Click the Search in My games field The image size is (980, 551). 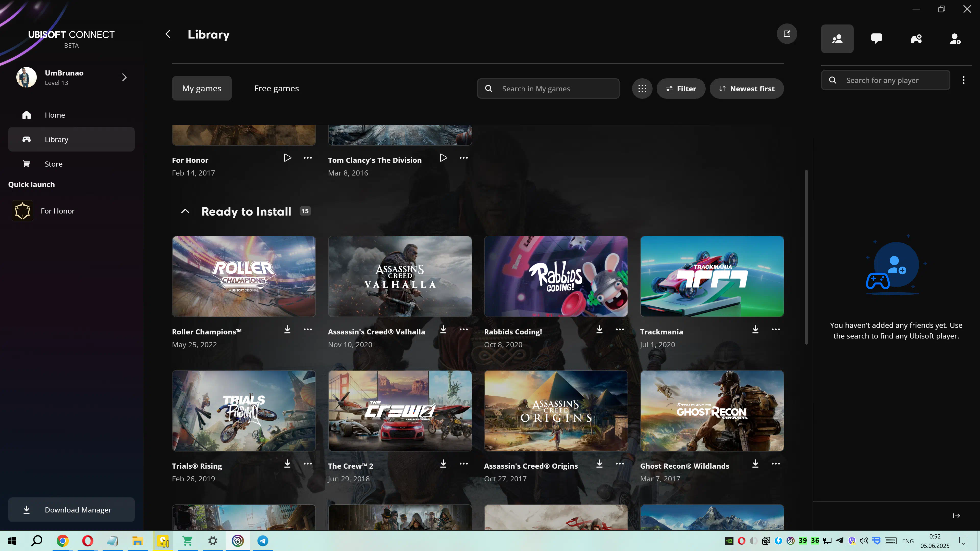(548, 89)
